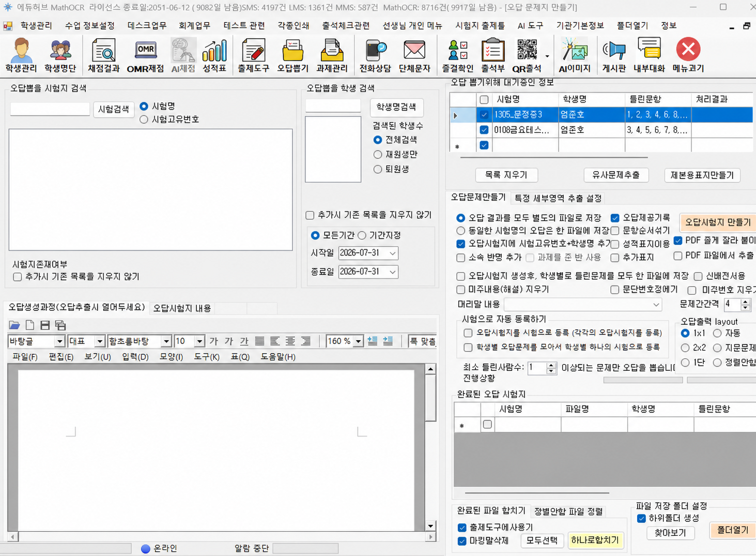Screen dimensions: 756x556
Task: Click the 시험검색 button
Action: (x=114, y=109)
